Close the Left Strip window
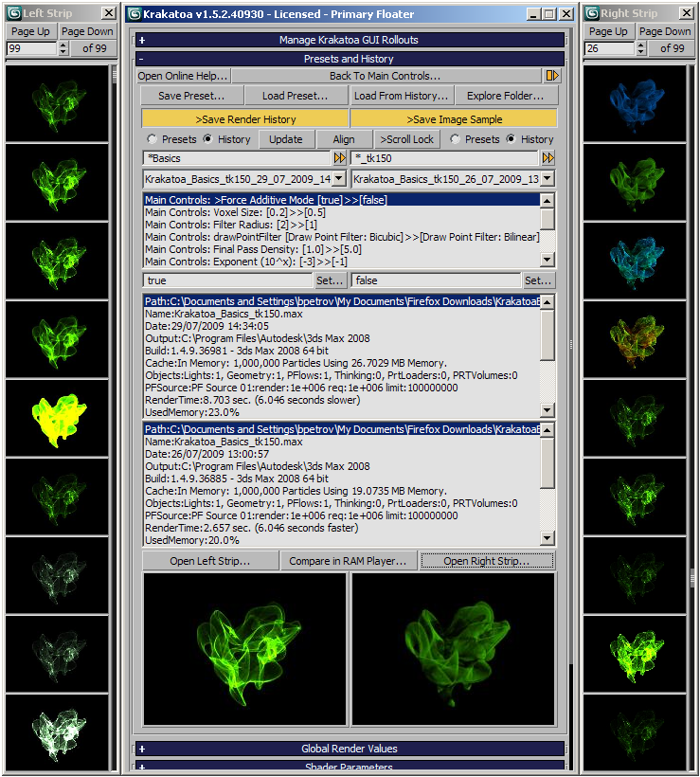Image resolution: width=700 pixels, height=777 pixels. (x=107, y=13)
